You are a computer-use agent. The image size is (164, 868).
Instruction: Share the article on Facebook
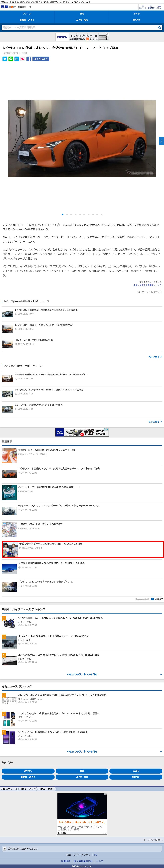29,59
